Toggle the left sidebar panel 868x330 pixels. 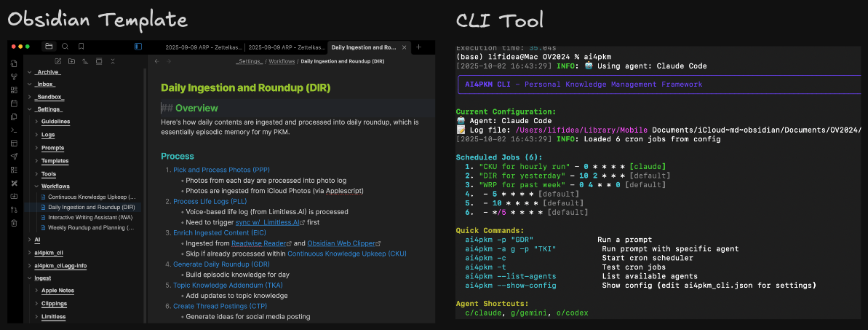(138, 47)
